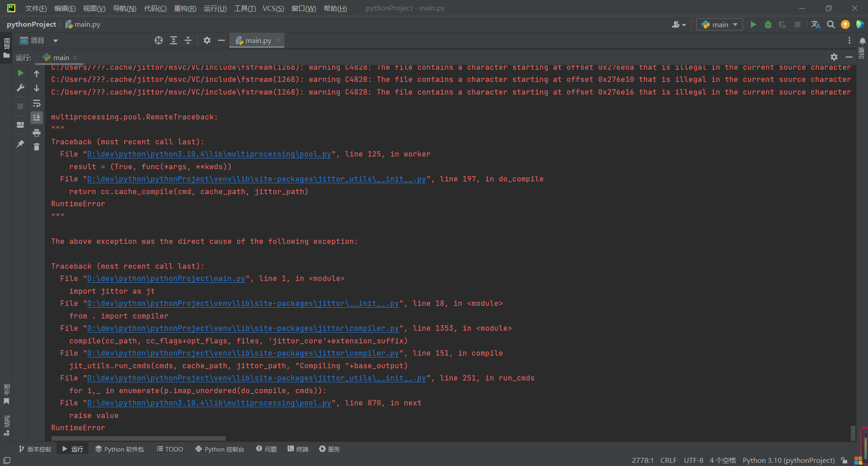Open the main run configuration dropdown
Screen dimensions: 868x466
[720, 24]
